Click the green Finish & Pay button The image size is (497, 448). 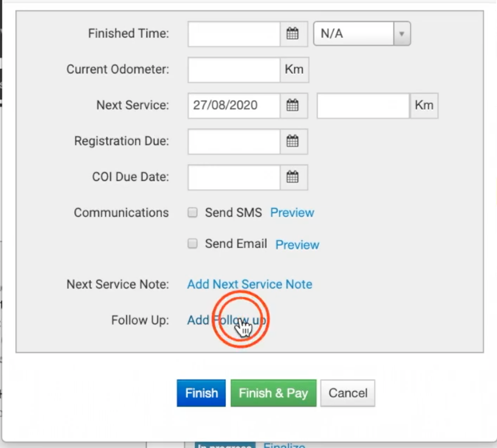[273, 393]
